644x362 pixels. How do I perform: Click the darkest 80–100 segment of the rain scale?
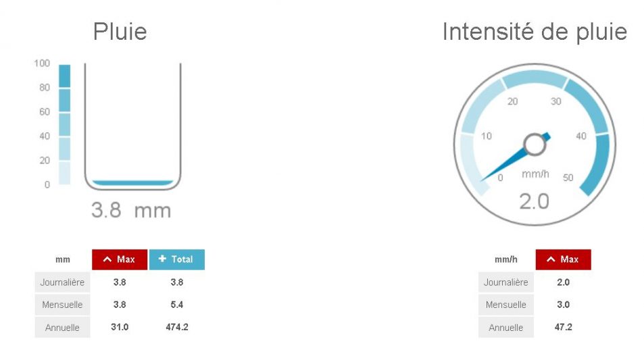coord(64,76)
